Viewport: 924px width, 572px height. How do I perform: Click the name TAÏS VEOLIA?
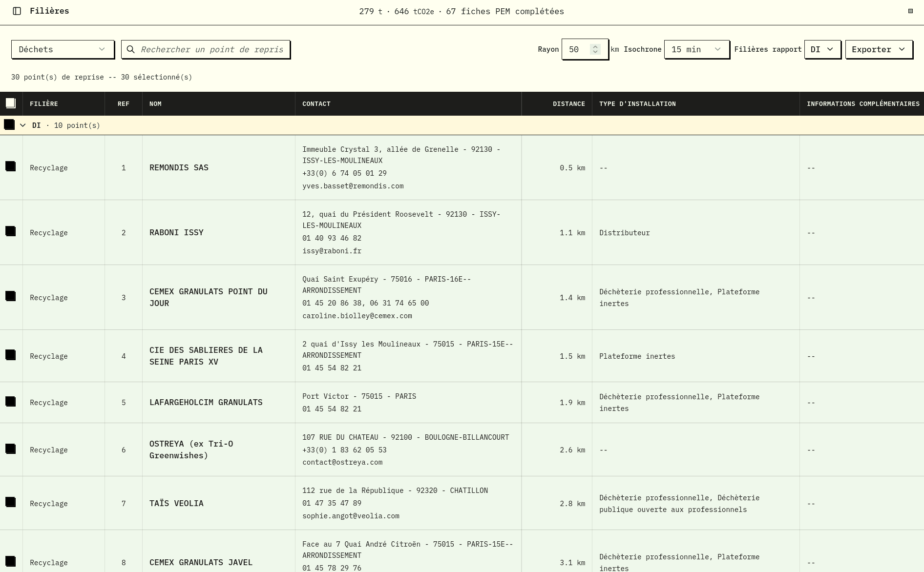(176, 503)
